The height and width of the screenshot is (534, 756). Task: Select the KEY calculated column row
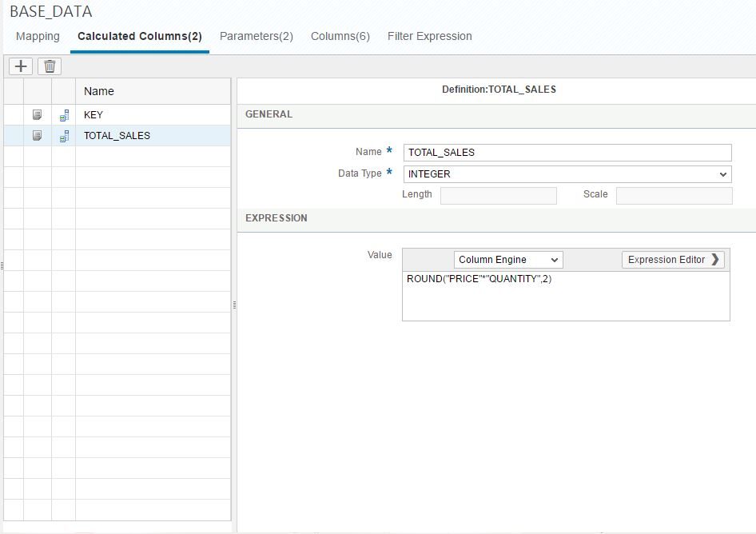152,115
